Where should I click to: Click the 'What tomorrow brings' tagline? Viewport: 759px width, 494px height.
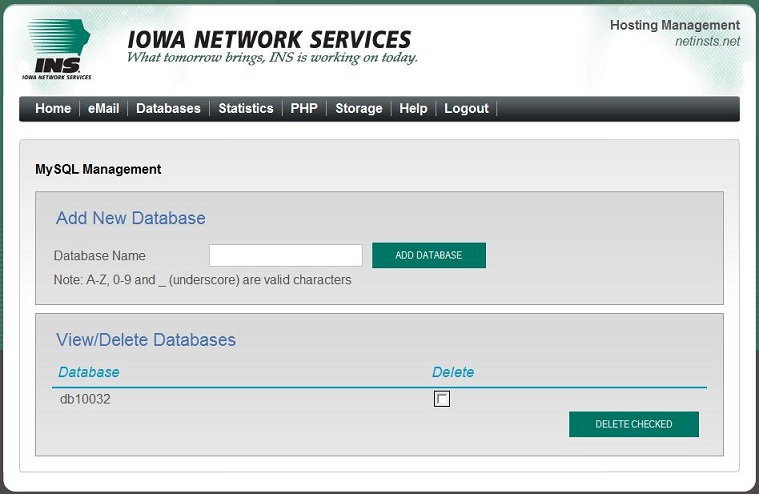click(272, 58)
